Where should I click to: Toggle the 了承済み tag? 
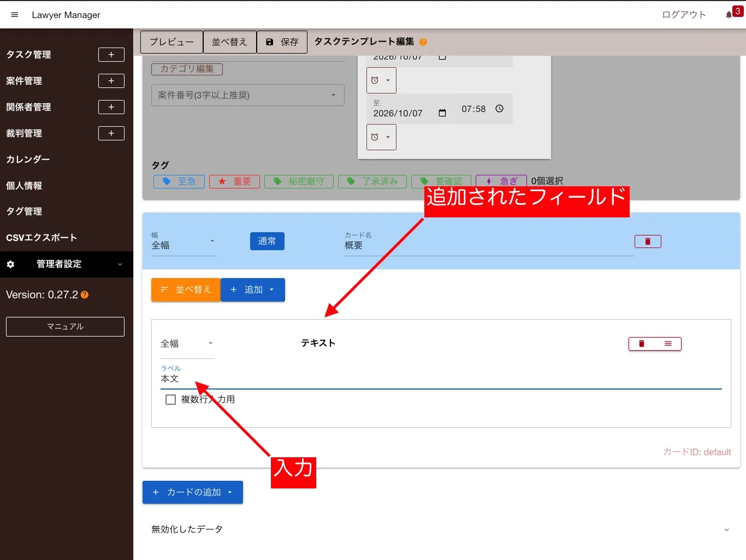372,181
